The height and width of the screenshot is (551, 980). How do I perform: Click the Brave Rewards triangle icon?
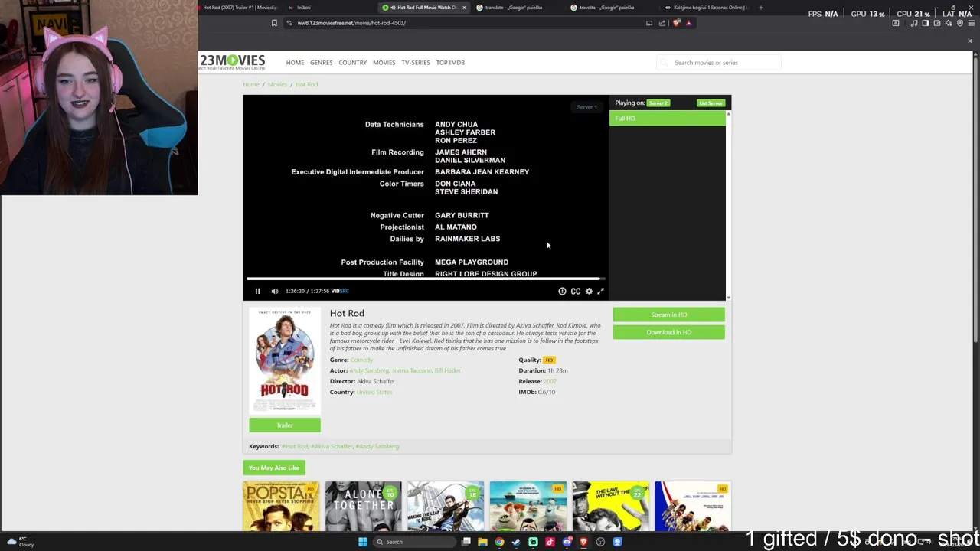click(688, 23)
